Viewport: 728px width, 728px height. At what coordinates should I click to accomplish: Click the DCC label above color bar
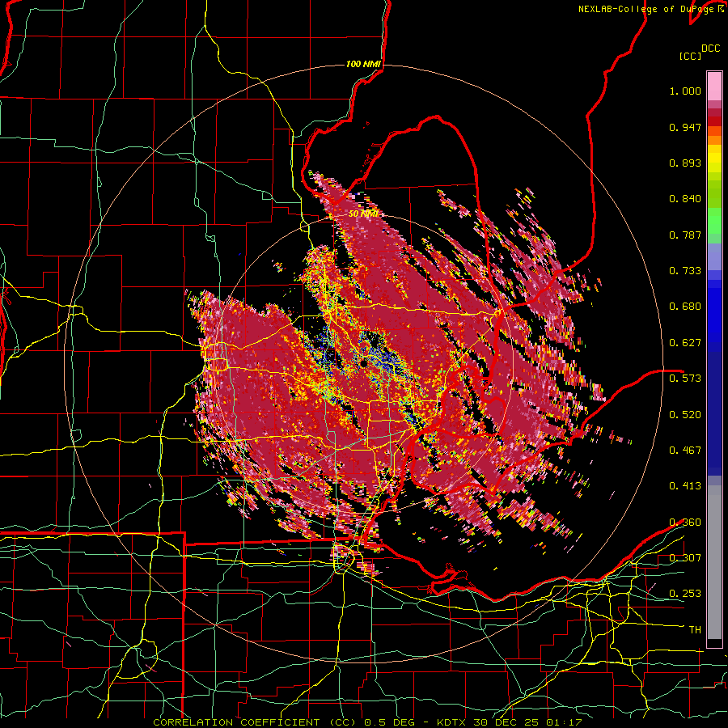click(710, 49)
